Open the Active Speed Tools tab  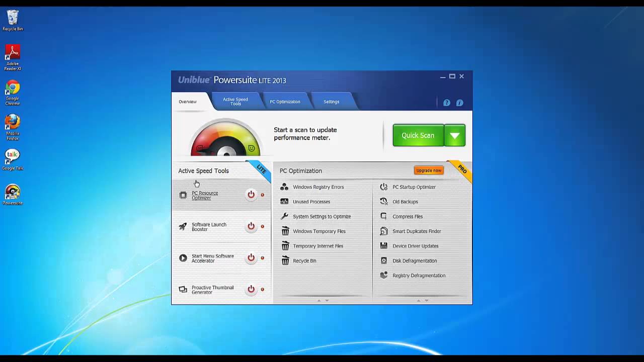coord(235,102)
